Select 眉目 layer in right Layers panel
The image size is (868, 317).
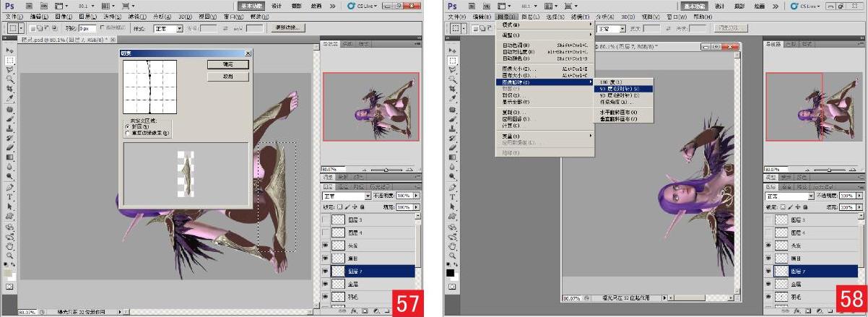[x=812, y=259]
